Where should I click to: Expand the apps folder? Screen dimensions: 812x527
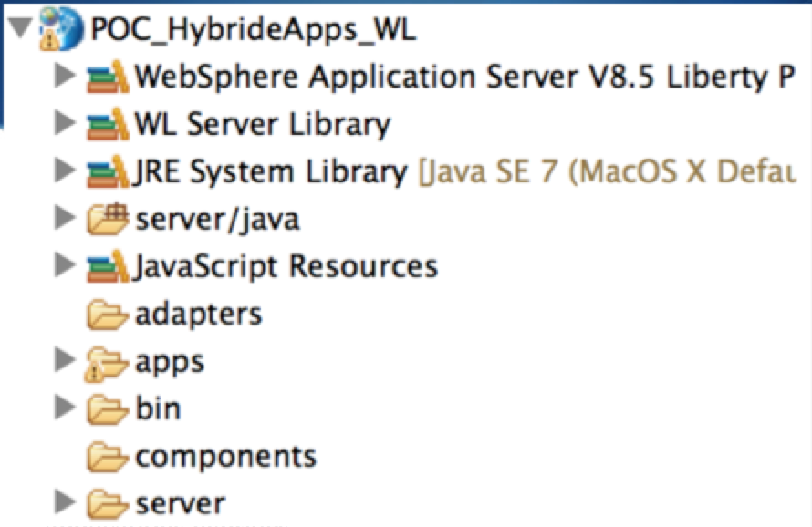[63, 361]
